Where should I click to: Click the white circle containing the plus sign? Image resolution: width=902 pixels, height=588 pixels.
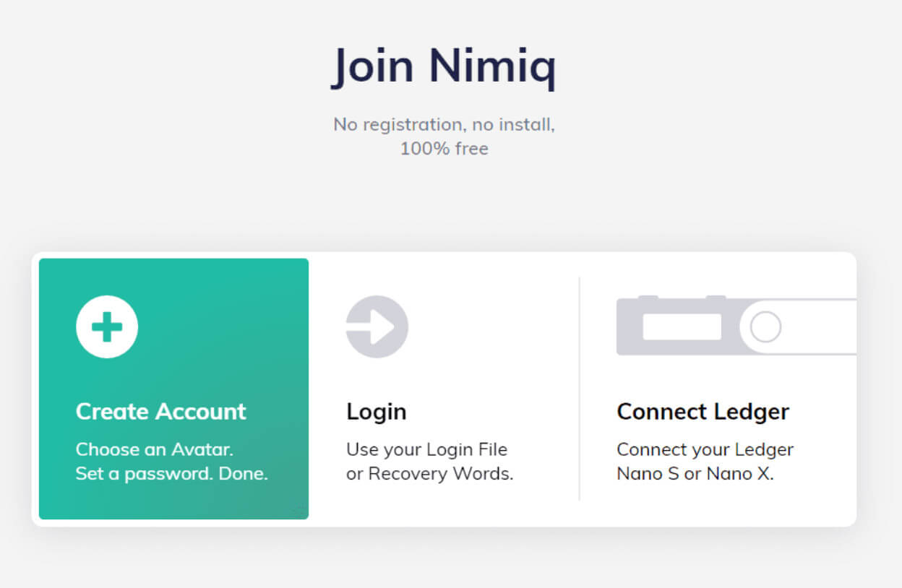click(107, 326)
